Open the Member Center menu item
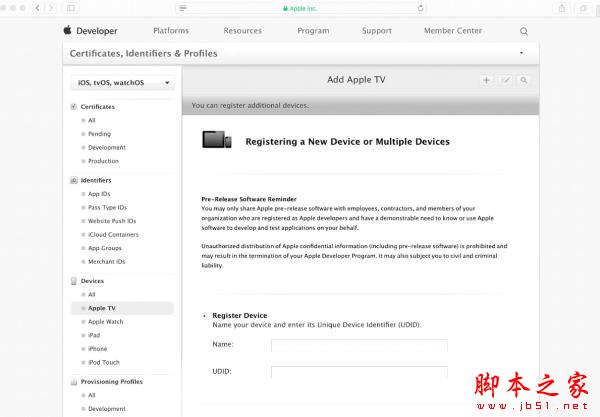The image size is (600, 417). (453, 31)
